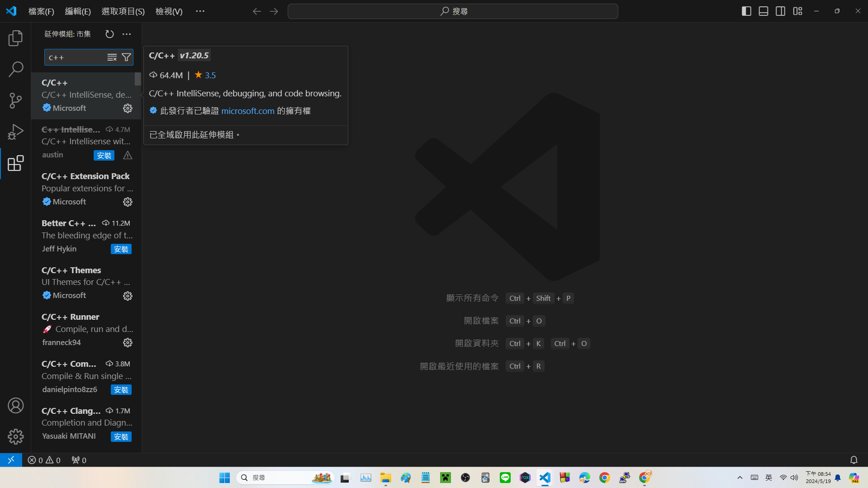Viewport: 868px width, 488px height.
Task: Toggle the primary side bar visibility
Action: pos(746,11)
